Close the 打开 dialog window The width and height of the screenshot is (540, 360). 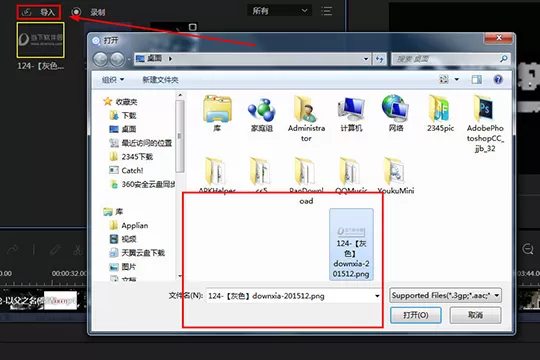tap(498, 38)
